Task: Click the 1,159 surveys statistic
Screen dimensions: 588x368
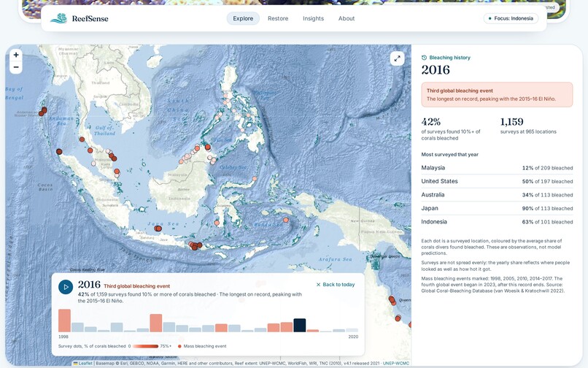Action: (x=511, y=122)
